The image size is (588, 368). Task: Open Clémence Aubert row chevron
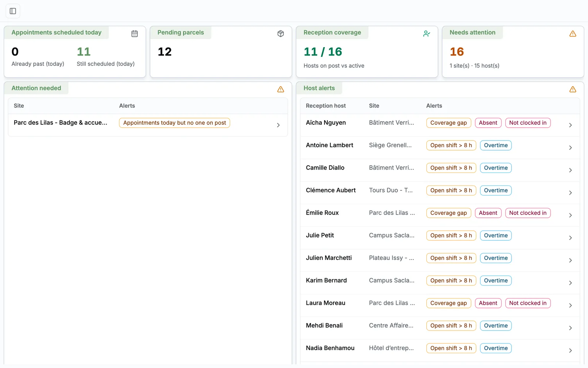570,193
